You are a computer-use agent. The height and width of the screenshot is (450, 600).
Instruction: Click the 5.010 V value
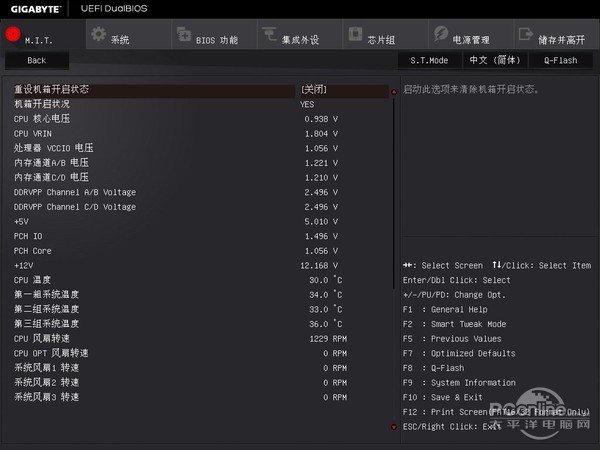click(321, 222)
